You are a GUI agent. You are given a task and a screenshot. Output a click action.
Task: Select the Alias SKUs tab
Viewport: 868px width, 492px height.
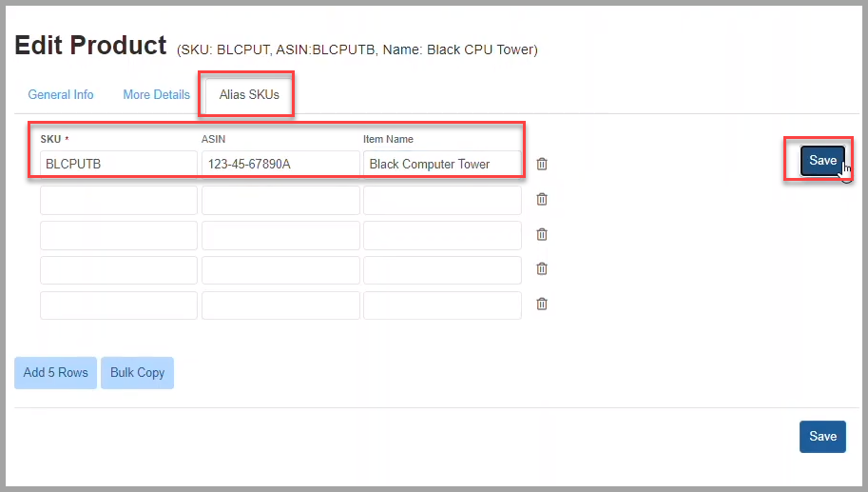pos(249,95)
